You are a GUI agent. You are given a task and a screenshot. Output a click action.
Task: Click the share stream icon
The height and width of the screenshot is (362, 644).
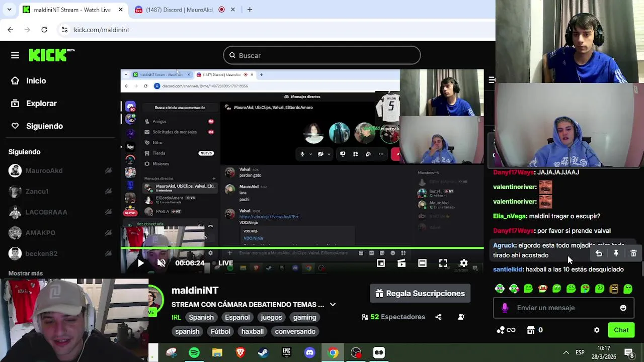tap(438, 317)
